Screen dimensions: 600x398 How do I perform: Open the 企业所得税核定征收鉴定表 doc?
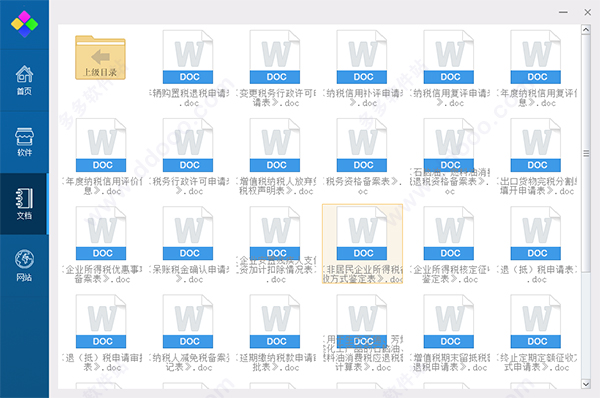(x=449, y=245)
